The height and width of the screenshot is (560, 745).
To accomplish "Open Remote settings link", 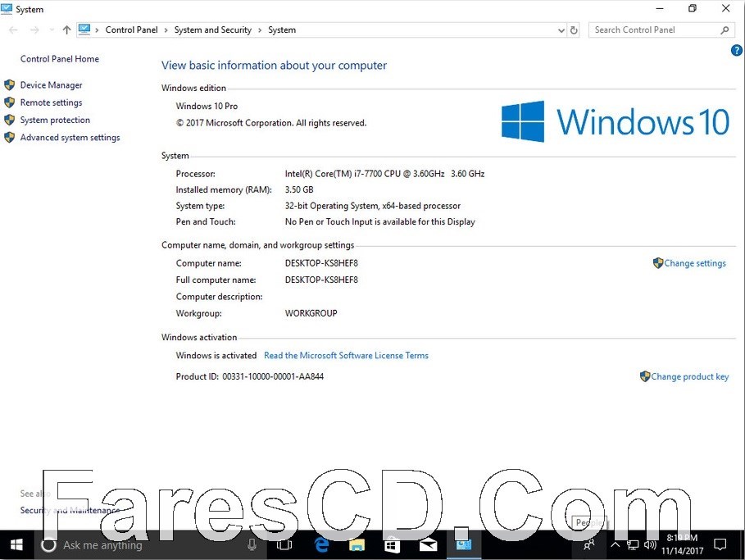I will point(51,102).
